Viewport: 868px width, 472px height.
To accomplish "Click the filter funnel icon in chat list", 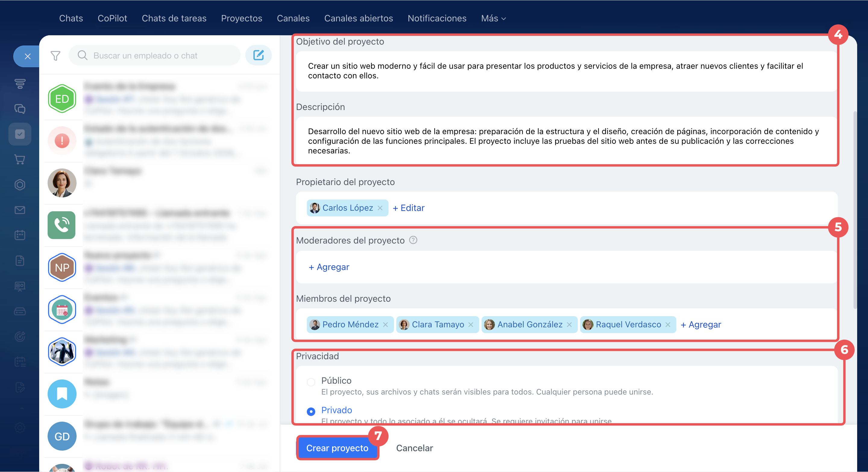I will point(55,55).
